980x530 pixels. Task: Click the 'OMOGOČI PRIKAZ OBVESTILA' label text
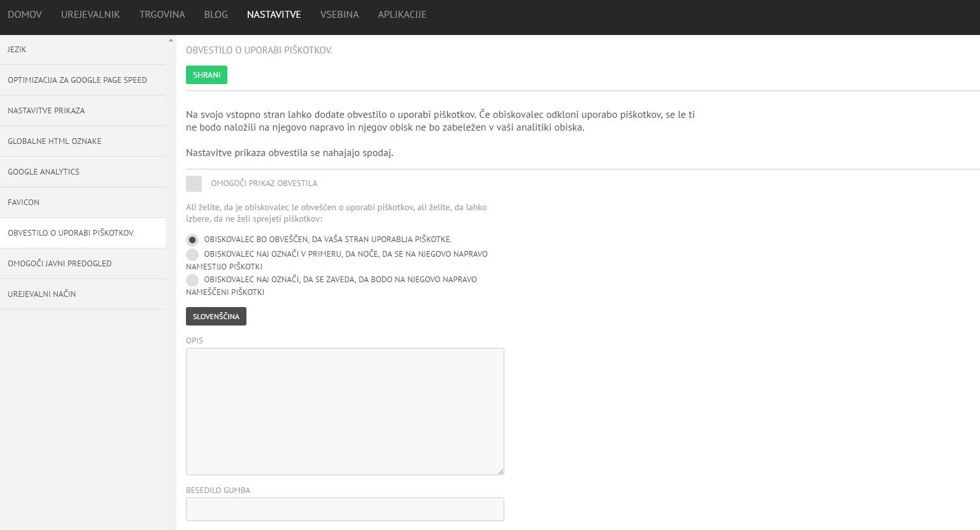pyautogui.click(x=264, y=183)
